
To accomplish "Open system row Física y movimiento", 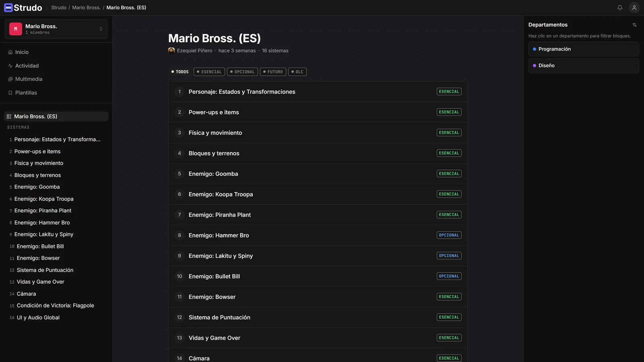I will [x=318, y=133].
